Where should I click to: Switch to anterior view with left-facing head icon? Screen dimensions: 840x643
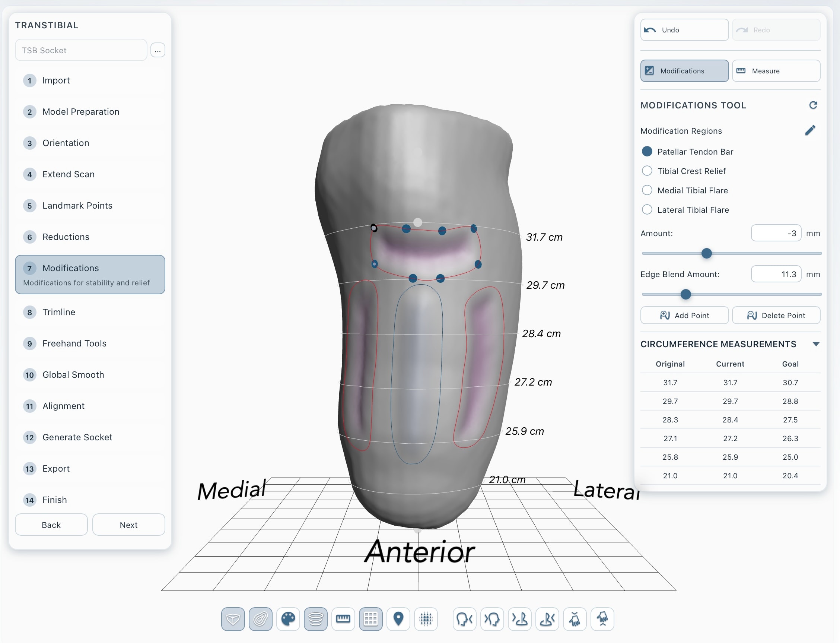coord(464,618)
